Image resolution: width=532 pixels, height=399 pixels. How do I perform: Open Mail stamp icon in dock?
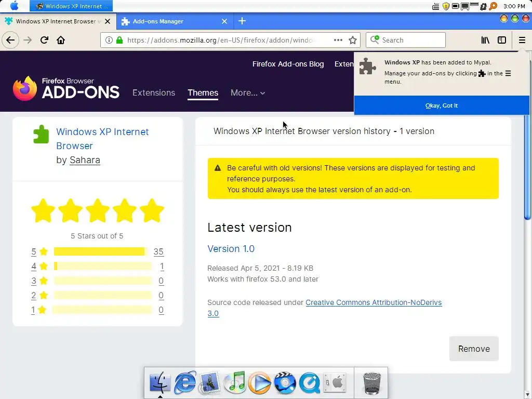[x=209, y=383]
